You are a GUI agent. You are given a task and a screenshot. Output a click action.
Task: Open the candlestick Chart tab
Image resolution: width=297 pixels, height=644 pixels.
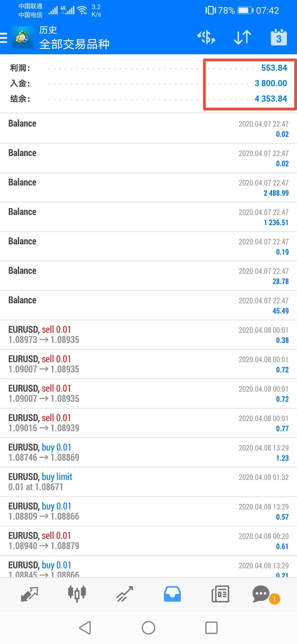(x=77, y=594)
